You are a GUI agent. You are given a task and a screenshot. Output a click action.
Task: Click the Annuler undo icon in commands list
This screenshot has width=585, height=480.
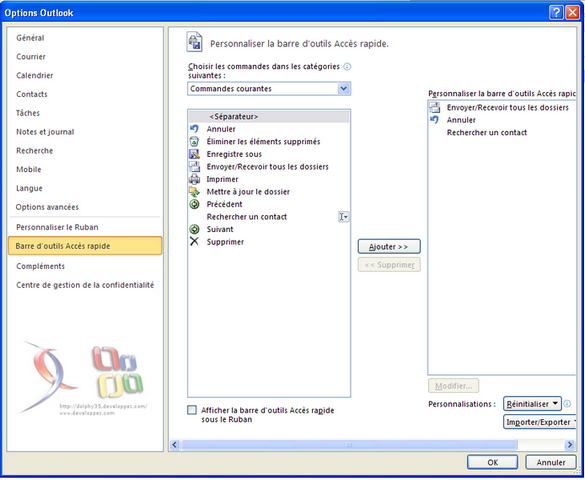pos(194,129)
